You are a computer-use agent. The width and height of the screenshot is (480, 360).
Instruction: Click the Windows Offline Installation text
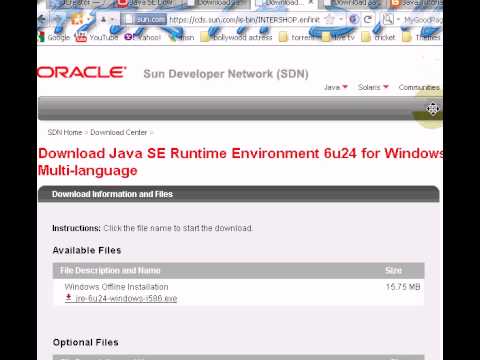pyautogui.click(x=116, y=287)
